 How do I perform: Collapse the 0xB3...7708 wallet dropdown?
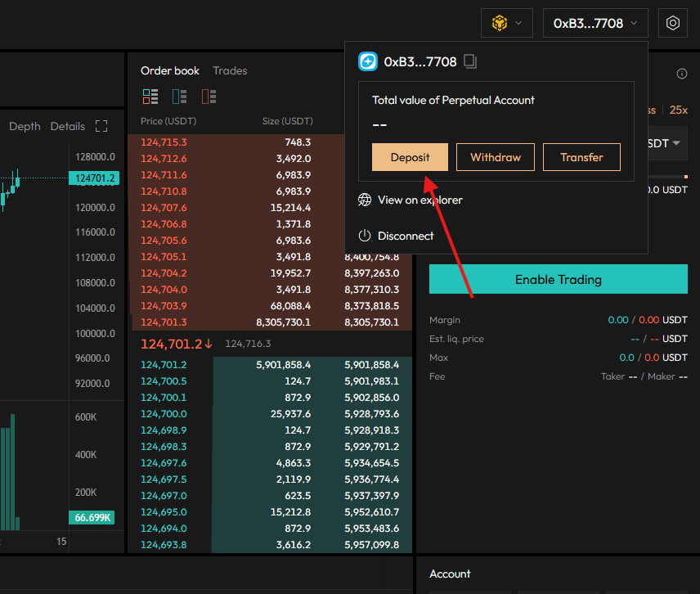tap(595, 23)
